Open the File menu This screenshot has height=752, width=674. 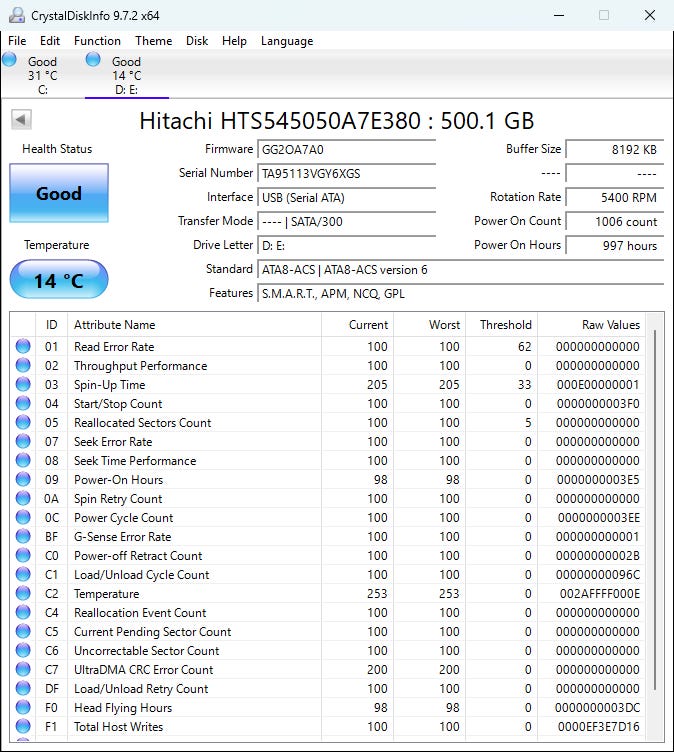17,41
